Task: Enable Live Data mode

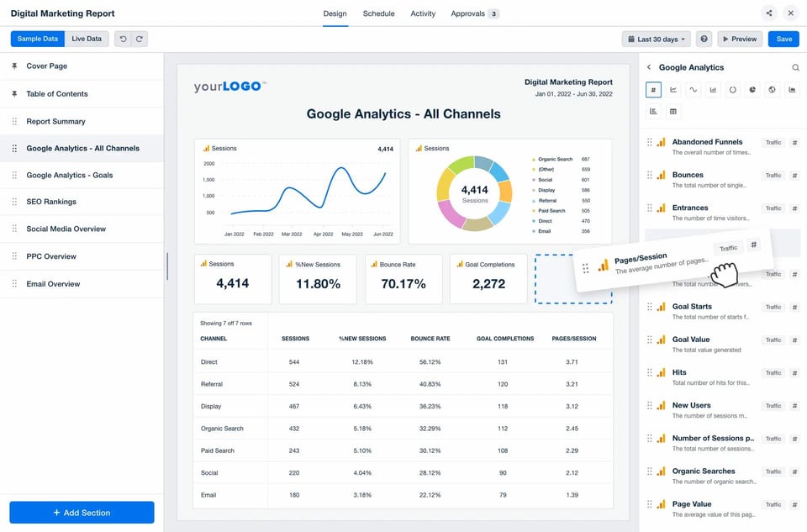Action: [87, 38]
